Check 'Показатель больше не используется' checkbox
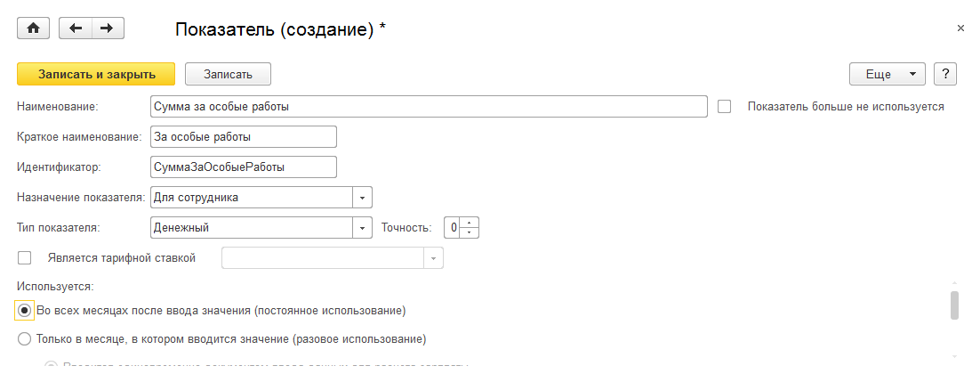This screenshot has width=980, height=374. pyautogui.click(x=725, y=107)
